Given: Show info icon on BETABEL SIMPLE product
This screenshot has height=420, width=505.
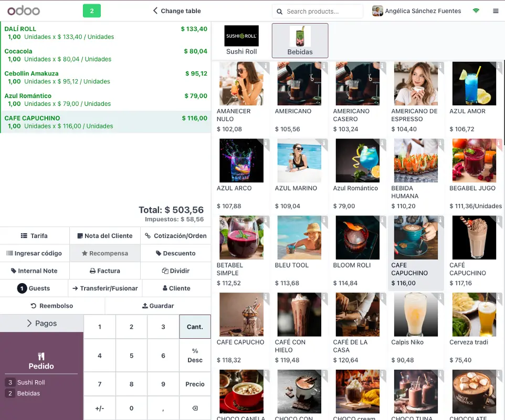Looking at the screenshot, I should point(266,220).
